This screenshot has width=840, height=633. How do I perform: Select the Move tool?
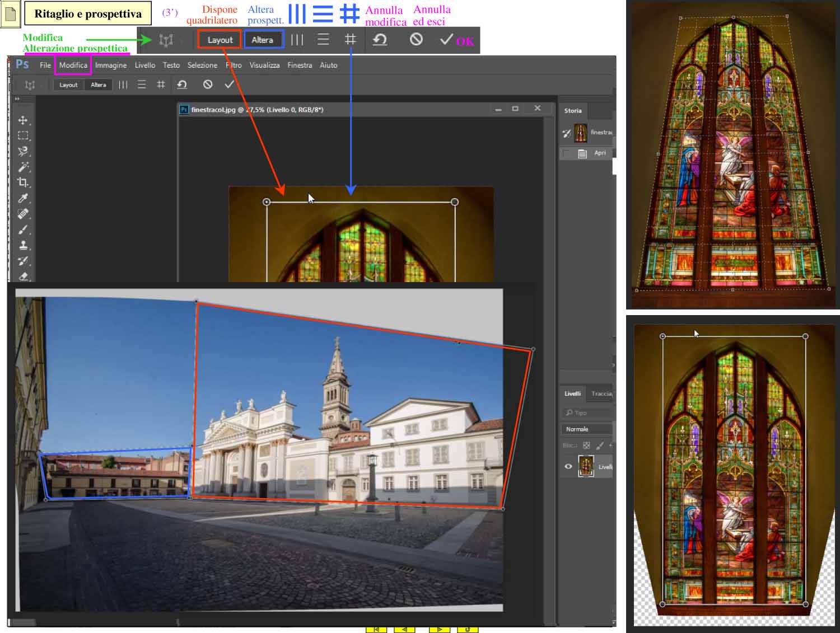[23, 120]
